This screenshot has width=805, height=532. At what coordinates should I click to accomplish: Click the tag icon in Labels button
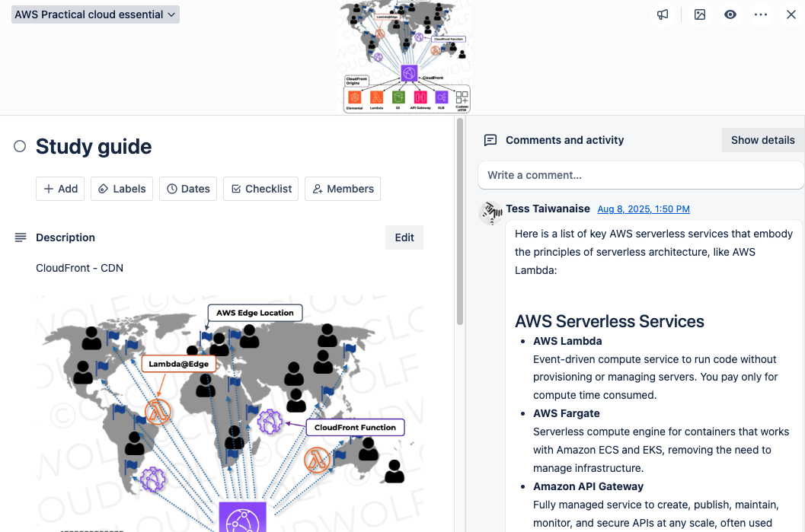pyautogui.click(x=103, y=189)
